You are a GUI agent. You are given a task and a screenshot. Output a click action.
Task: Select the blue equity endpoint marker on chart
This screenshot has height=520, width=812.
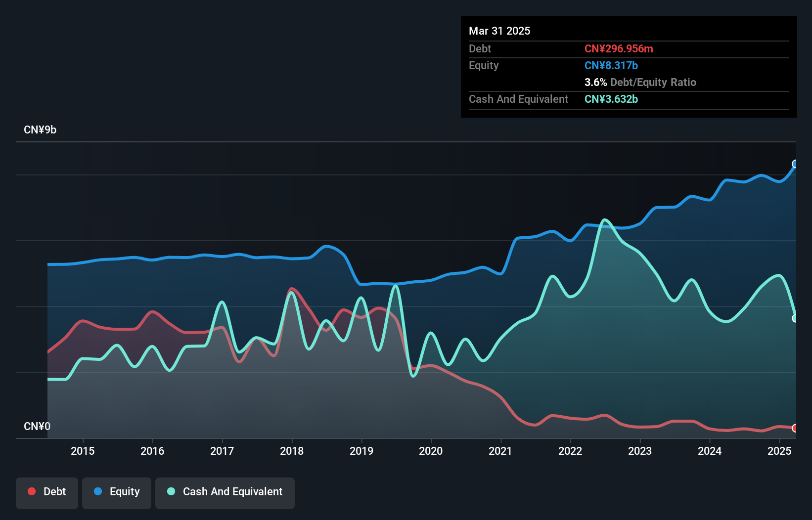point(795,164)
